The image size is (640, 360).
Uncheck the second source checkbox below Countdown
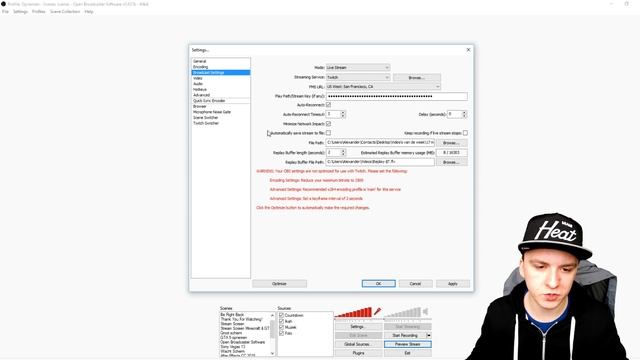coord(281,321)
